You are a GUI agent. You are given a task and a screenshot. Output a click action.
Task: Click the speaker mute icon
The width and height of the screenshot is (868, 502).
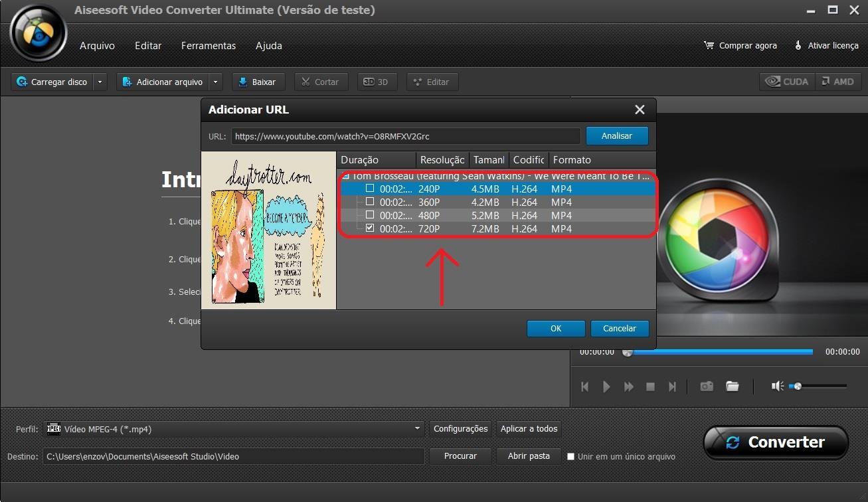tap(777, 386)
